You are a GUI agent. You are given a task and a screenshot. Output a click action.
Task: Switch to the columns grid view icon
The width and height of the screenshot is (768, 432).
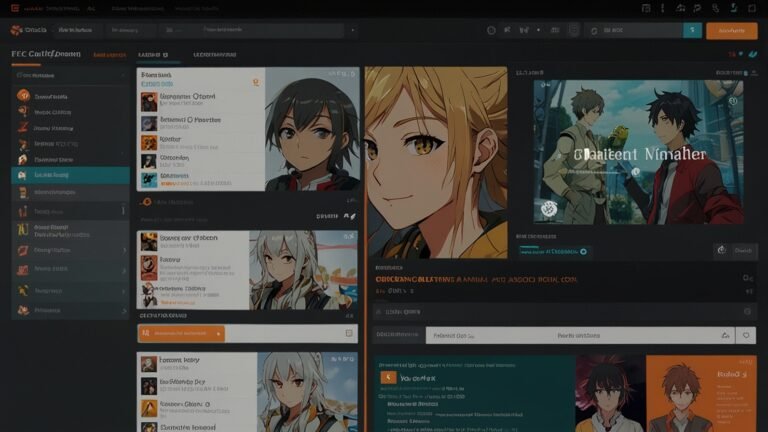pyautogui.click(x=555, y=30)
